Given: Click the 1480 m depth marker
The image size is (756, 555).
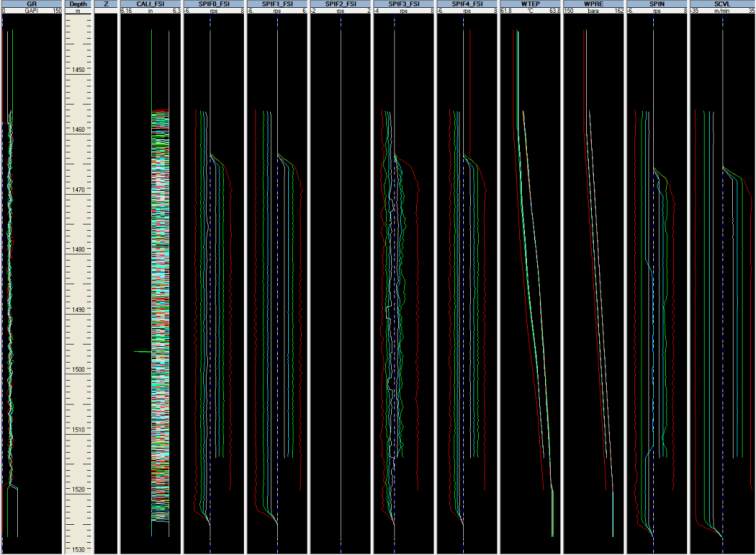Looking at the screenshot, I should point(78,250).
